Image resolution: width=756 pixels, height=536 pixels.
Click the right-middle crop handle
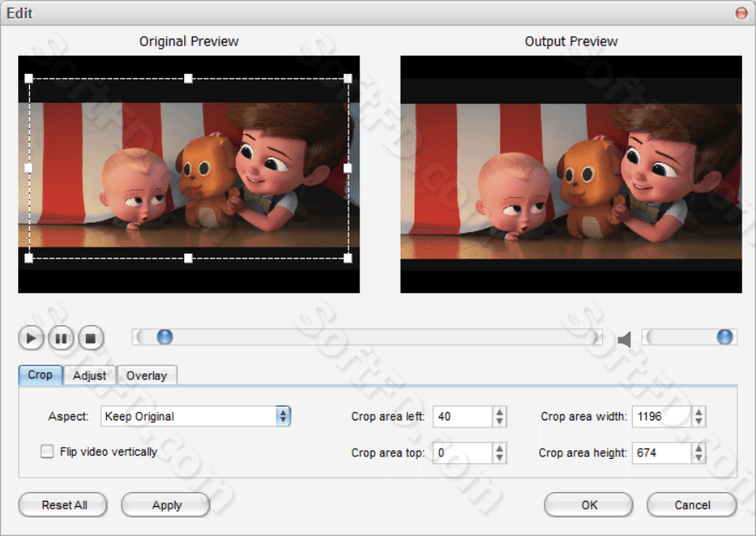348,168
